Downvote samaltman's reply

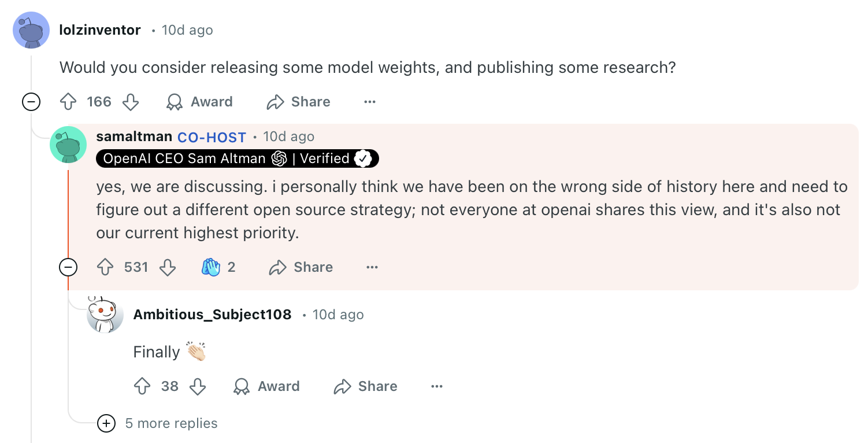coord(168,267)
